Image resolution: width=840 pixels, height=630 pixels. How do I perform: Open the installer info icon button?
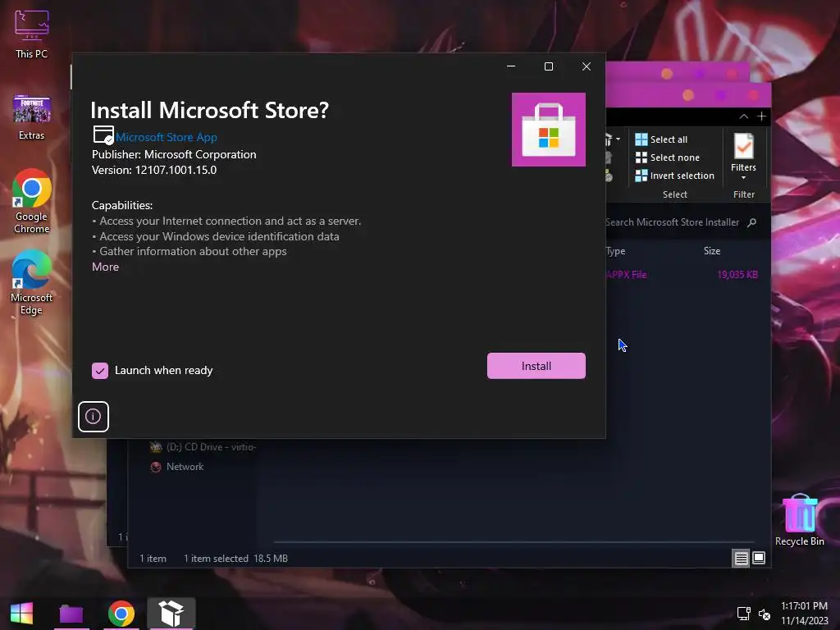pyautogui.click(x=94, y=416)
